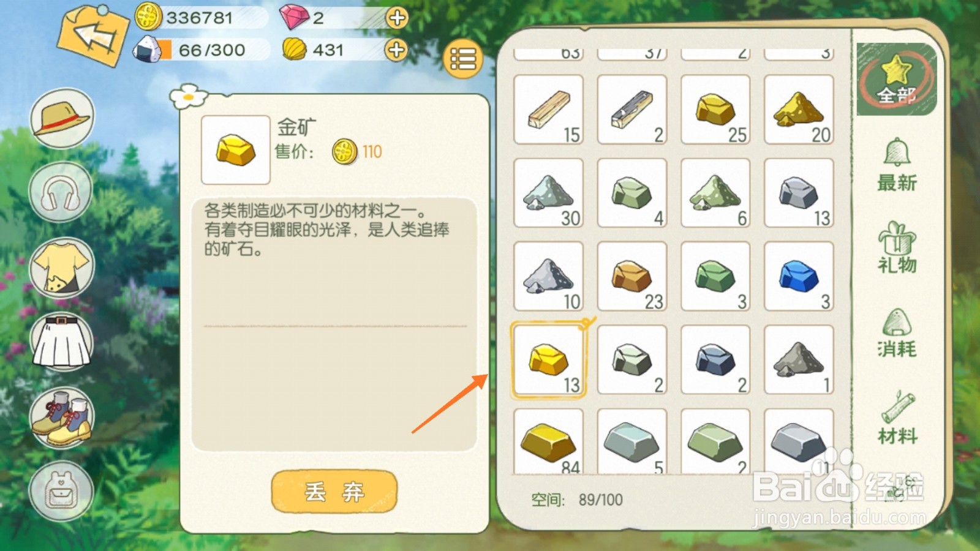Select the copper ore stack of 23
The height and width of the screenshot is (551, 980).
coord(631,276)
